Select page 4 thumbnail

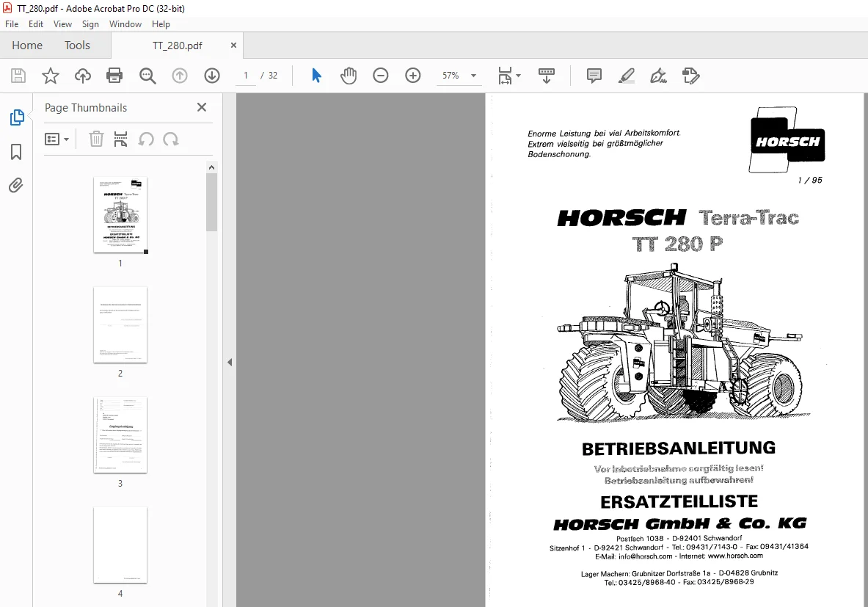pos(120,545)
